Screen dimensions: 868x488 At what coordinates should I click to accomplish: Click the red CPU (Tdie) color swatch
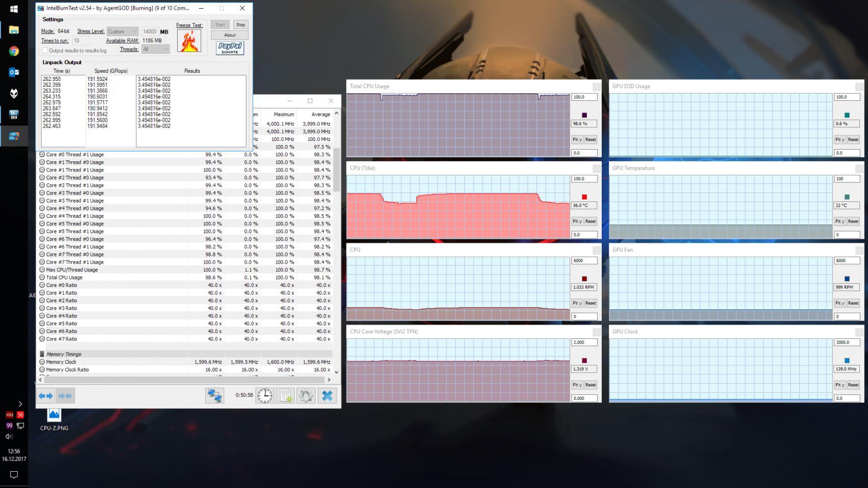[584, 197]
